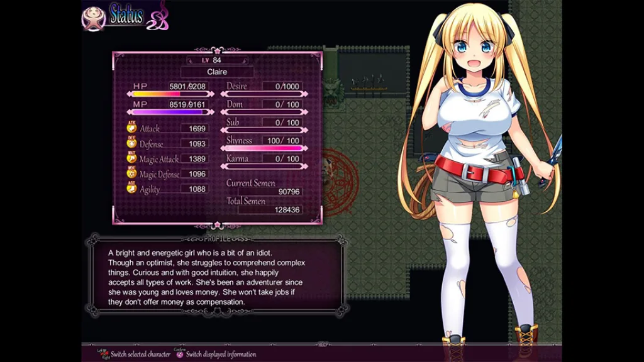This screenshot has height=362, width=644.
Task: Click the Sub gauge bar
Action: point(264,130)
